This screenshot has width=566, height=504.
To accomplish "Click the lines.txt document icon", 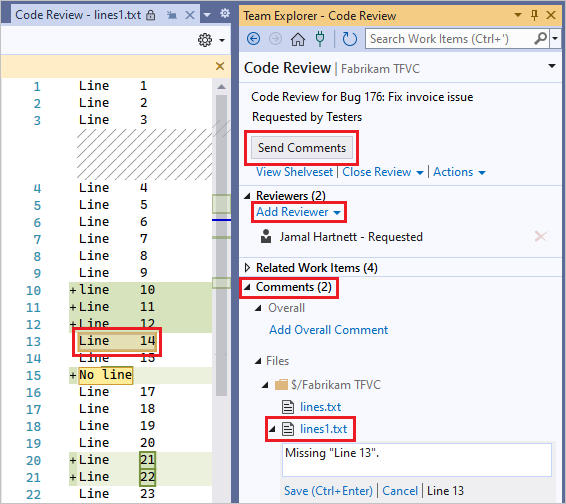I will (x=288, y=407).
